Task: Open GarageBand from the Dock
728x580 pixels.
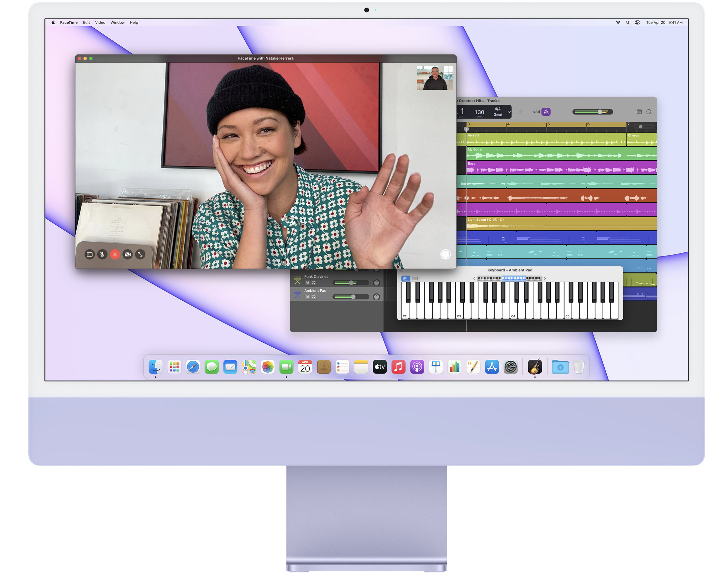Action: (535, 367)
